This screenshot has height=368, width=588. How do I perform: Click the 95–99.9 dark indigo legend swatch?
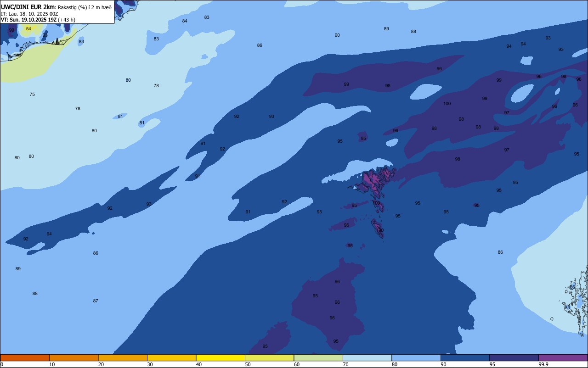click(514, 357)
